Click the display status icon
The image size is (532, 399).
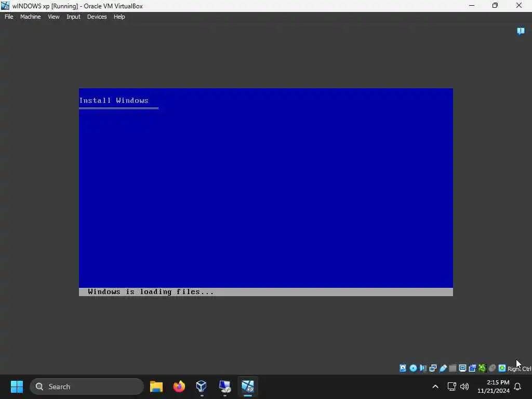462,368
